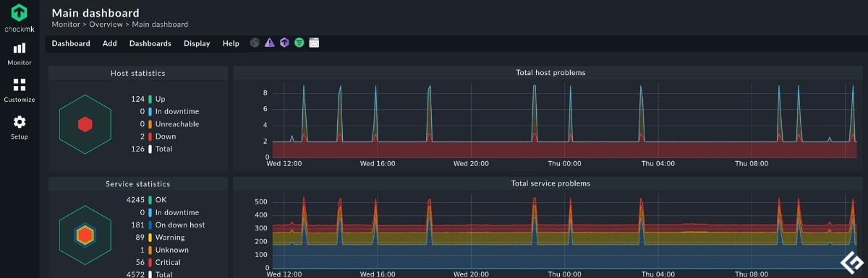Click the red swatch beside Down
The image size is (868, 278).
150,136
